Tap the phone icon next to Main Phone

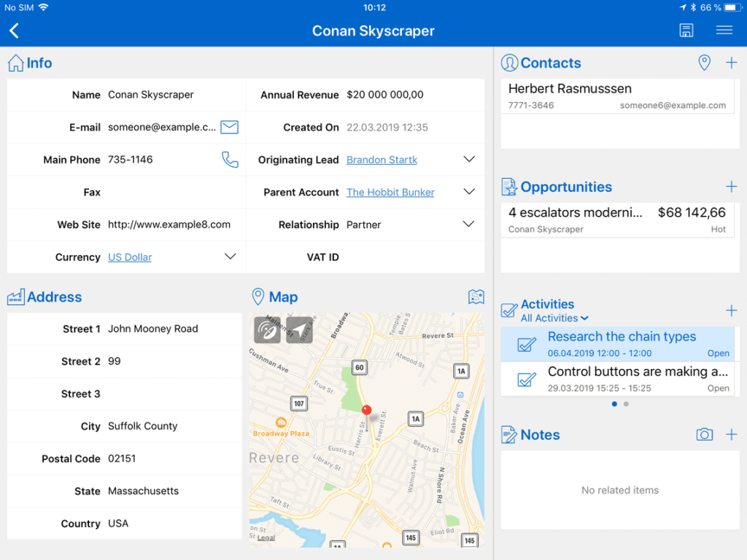click(229, 159)
